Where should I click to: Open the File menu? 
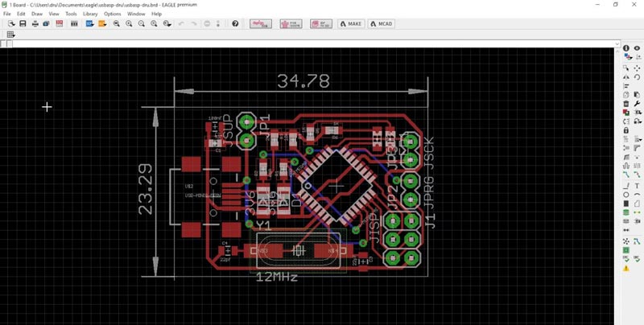point(7,14)
